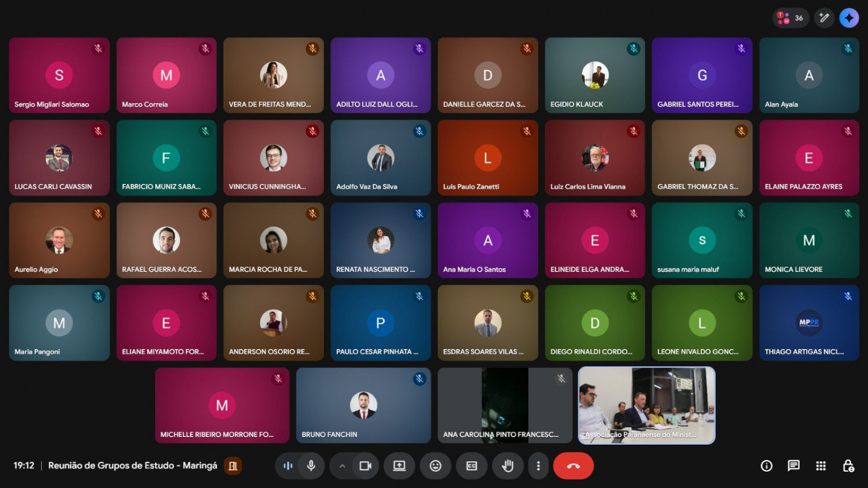Show the 36 participants list
Image resolution: width=868 pixels, height=488 pixels.
point(790,18)
